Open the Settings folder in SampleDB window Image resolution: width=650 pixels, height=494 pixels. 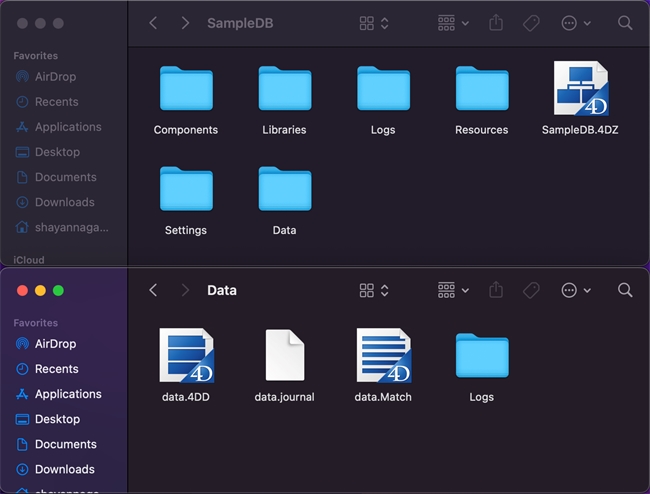(186, 189)
